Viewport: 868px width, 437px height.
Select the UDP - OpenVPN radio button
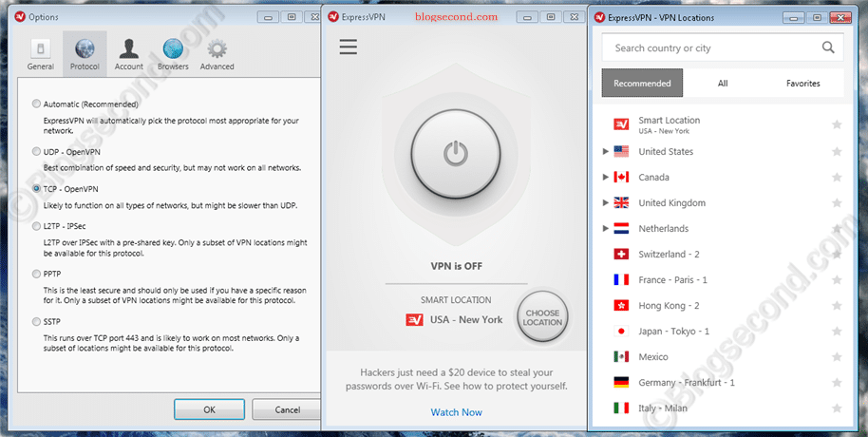pyautogui.click(x=36, y=151)
